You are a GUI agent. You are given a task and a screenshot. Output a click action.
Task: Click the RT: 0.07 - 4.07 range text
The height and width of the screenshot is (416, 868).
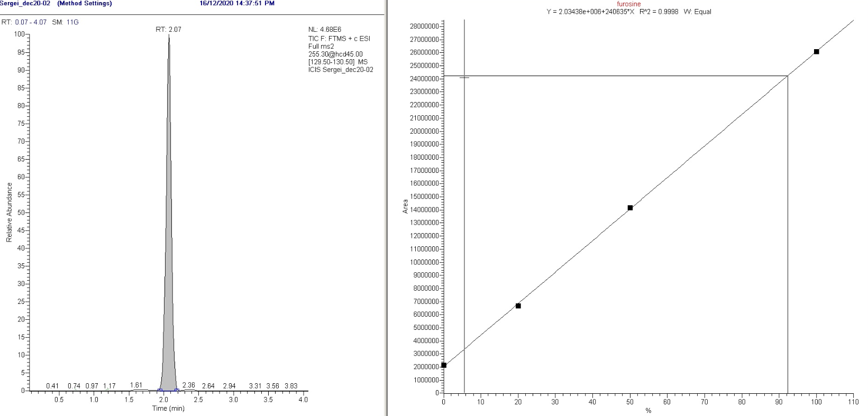click(x=24, y=22)
